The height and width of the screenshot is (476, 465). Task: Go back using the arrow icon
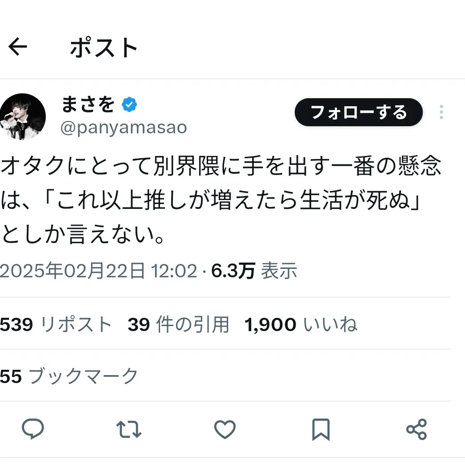[18, 47]
